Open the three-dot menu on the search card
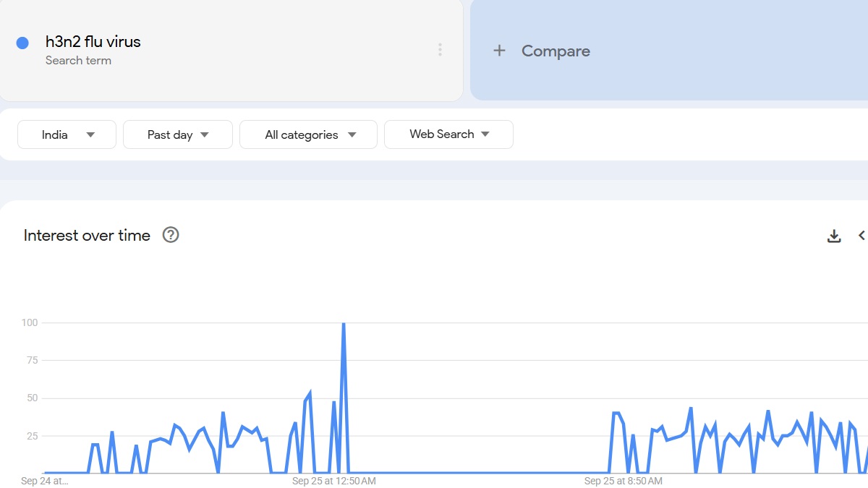868x488 pixels. click(x=440, y=49)
